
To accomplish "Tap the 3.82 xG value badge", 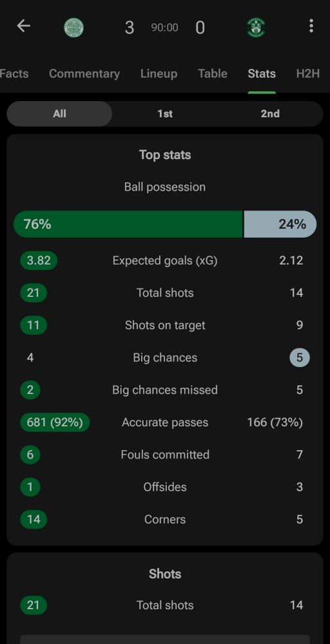I will (39, 260).
